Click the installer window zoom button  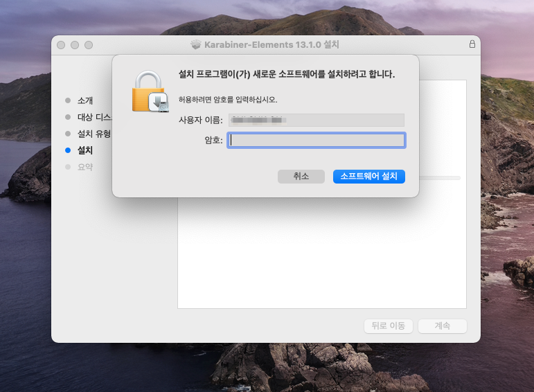[x=89, y=45]
